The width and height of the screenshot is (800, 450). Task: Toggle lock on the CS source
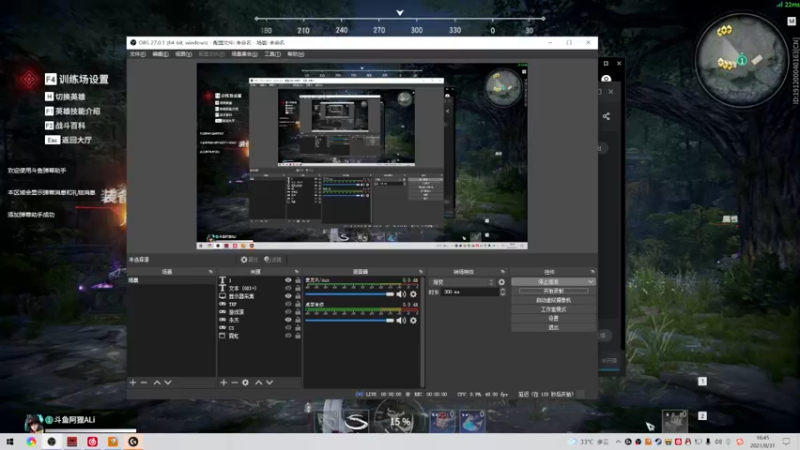pos(297,328)
